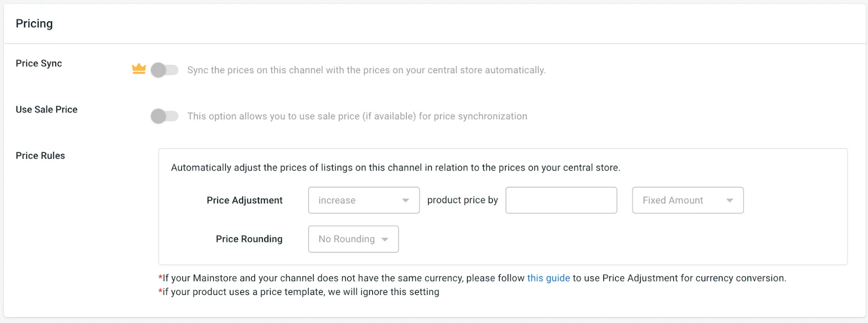
Task: Click the Price Sync label
Action: tap(39, 63)
